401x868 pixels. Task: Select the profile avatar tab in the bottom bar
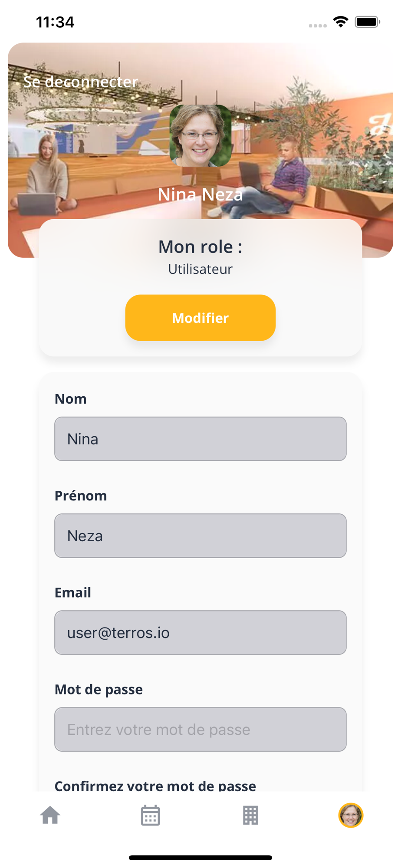coord(351,815)
